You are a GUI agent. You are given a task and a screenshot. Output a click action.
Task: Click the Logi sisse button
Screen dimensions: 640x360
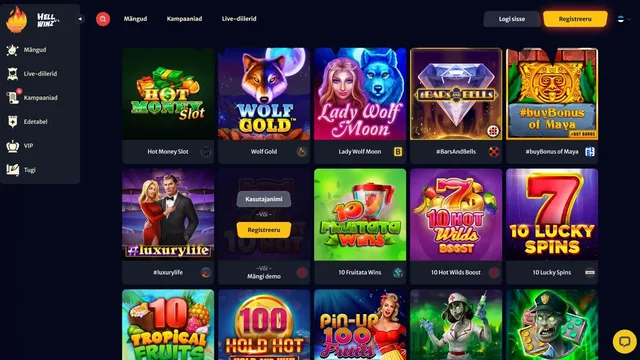point(512,19)
